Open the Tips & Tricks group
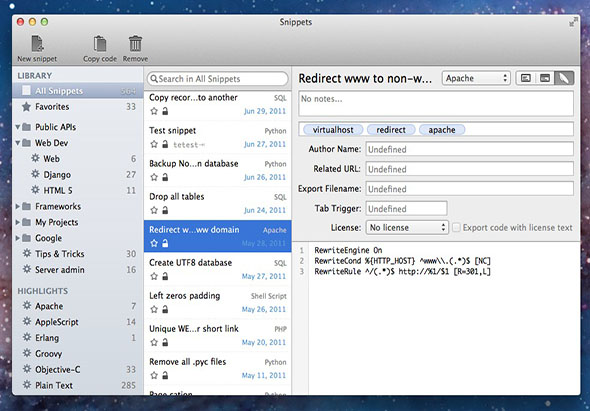The width and height of the screenshot is (590, 411). tap(78, 254)
